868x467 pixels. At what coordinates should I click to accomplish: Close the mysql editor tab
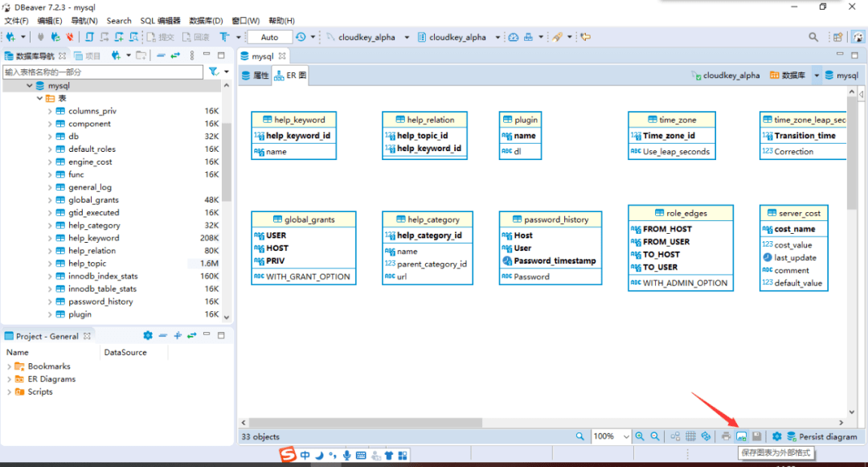[x=282, y=56]
